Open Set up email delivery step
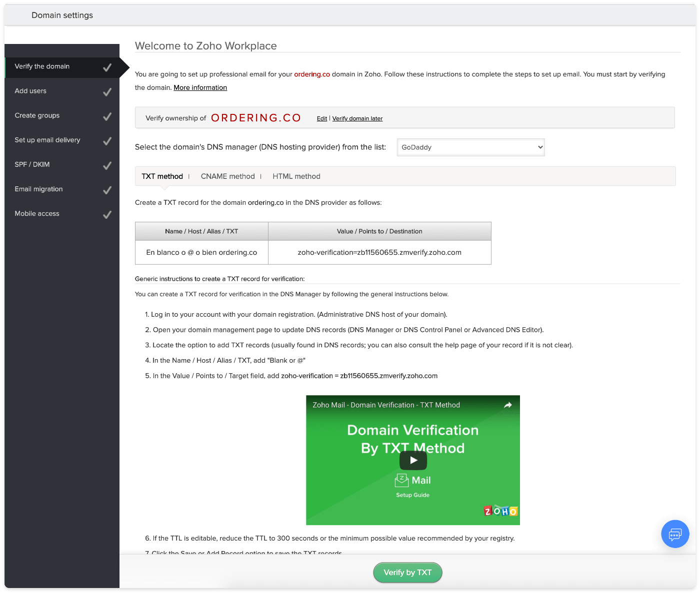Screen dimensions: 700x594 coord(62,140)
